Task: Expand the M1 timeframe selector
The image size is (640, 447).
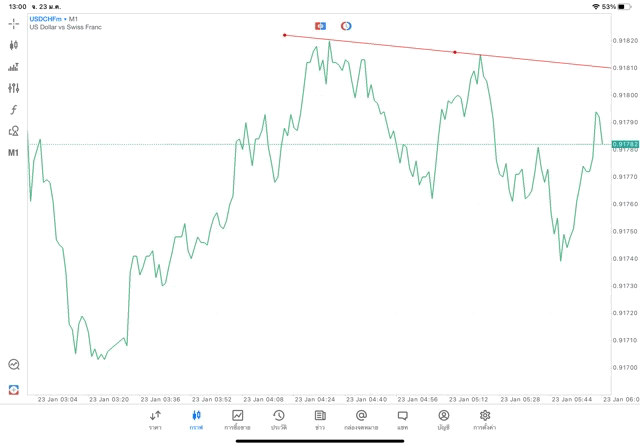Action: coord(14,153)
